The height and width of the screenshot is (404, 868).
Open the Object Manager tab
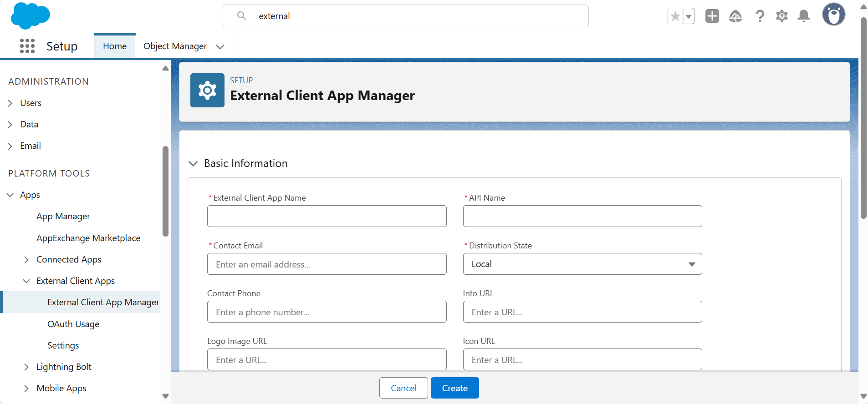click(175, 46)
